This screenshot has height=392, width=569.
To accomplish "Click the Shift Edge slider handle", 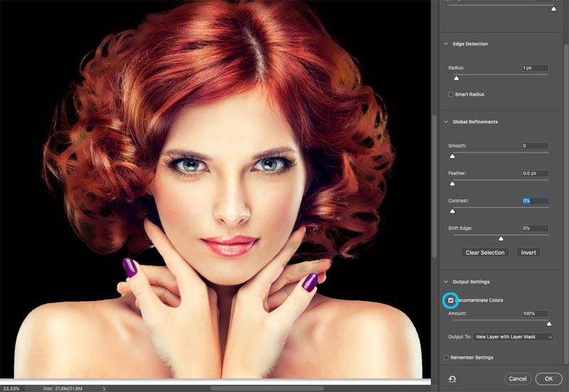I will (x=500, y=238).
